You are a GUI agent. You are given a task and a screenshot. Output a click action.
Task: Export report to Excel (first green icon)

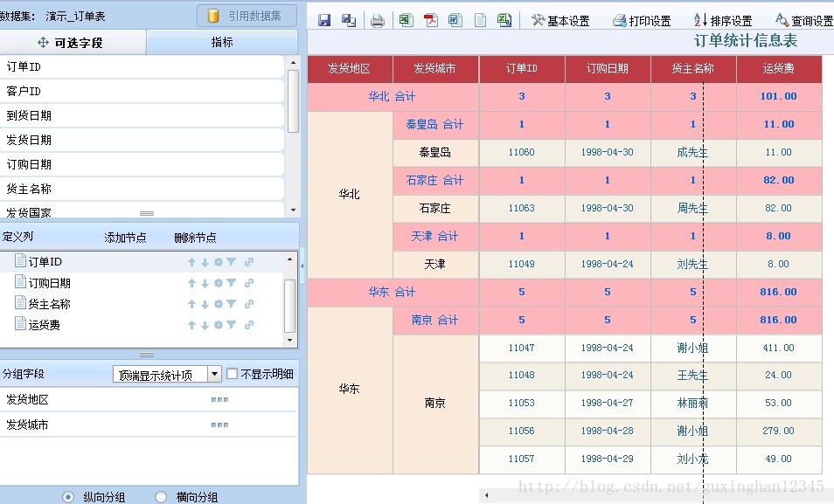click(406, 20)
